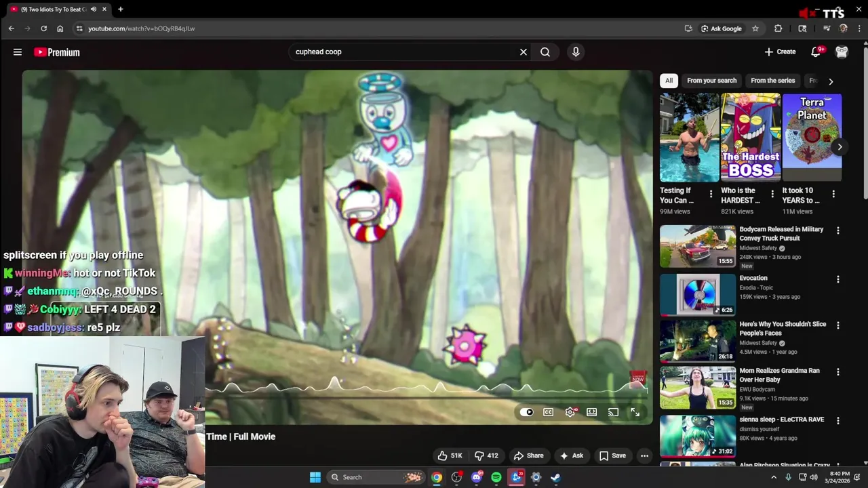Open the YouTube guide hamburger menu
Image resolution: width=868 pixels, height=488 pixels.
click(x=18, y=52)
